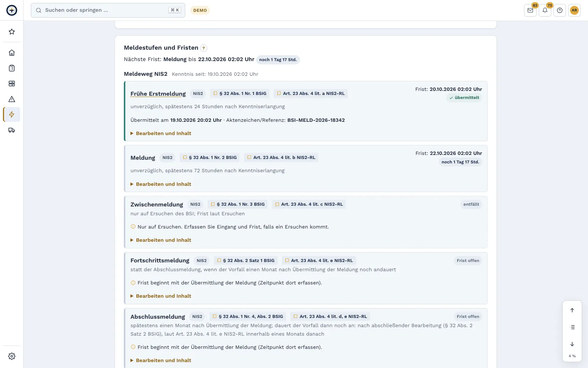This screenshot has height=368, width=588.
Task: Click Frist offen badge on Fortschrittsmeldung
Action: coord(468,261)
